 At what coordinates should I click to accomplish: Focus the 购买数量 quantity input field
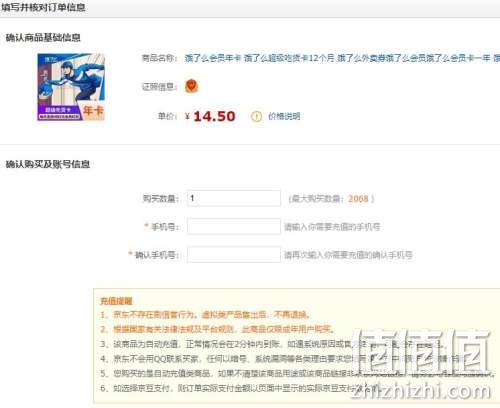pyautogui.click(x=234, y=198)
